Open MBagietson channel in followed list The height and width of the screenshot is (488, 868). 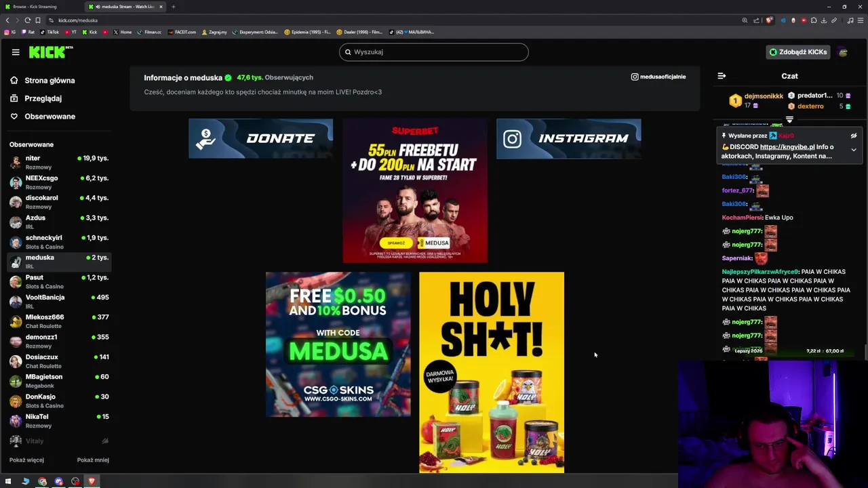point(59,381)
